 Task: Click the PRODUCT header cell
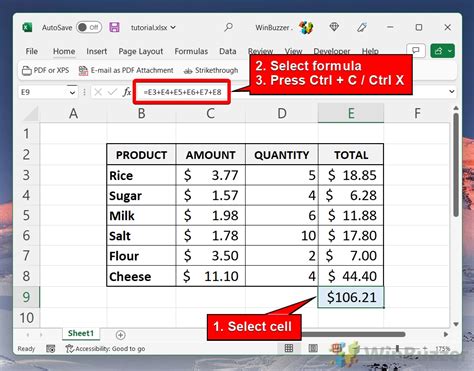coord(141,155)
